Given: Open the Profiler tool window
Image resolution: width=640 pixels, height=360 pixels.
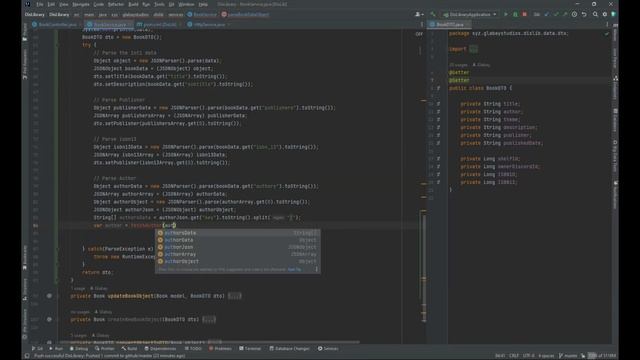Looking at the screenshot, I should pos(105,349).
